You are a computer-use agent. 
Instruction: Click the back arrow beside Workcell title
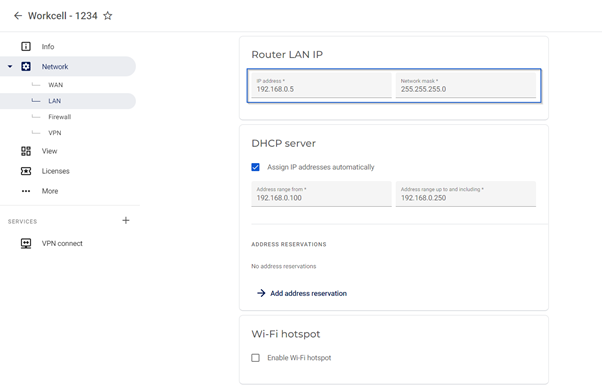pos(18,16)
